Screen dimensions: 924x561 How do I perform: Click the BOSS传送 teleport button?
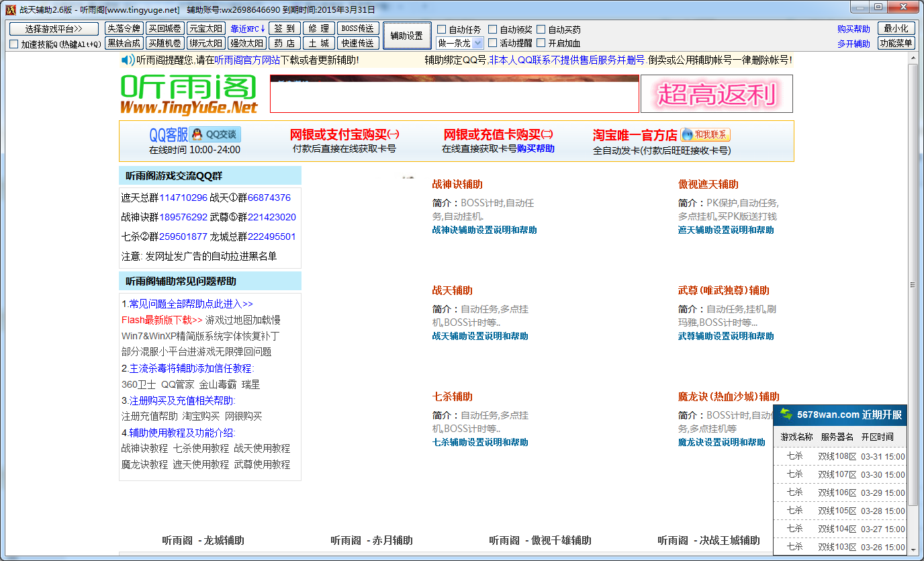click(357, 28)
